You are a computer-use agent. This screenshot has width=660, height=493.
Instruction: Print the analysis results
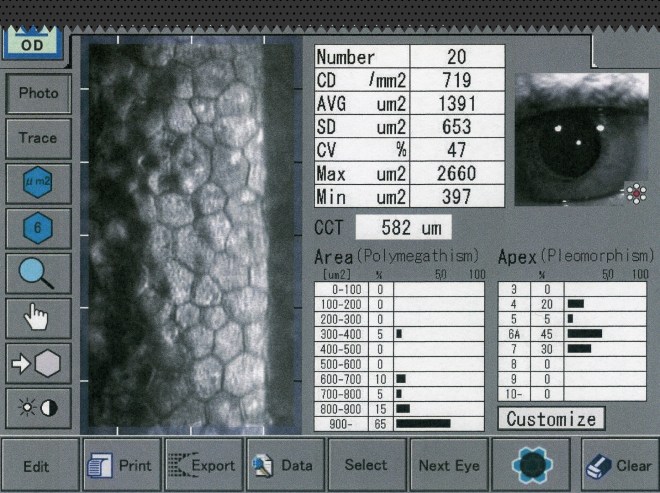pos(121,465)
